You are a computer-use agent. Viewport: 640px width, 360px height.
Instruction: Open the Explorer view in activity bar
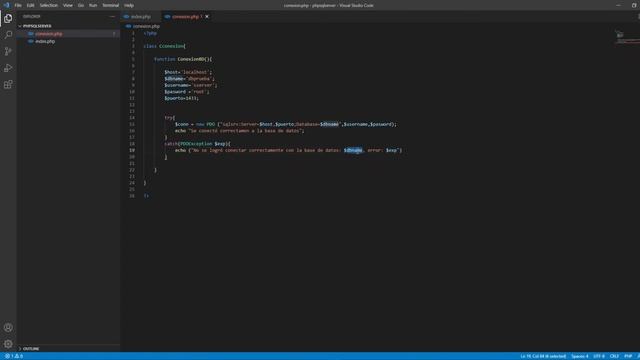tap(8, 18)
